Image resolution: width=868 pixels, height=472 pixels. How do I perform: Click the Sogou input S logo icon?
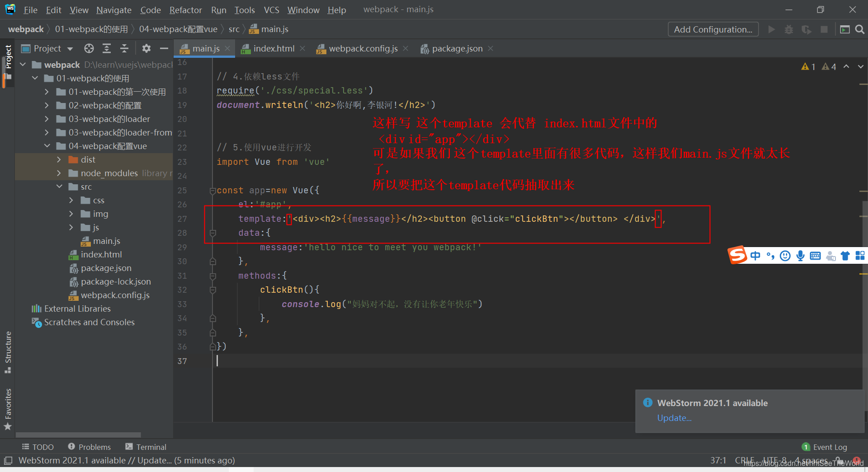[737, 255]
